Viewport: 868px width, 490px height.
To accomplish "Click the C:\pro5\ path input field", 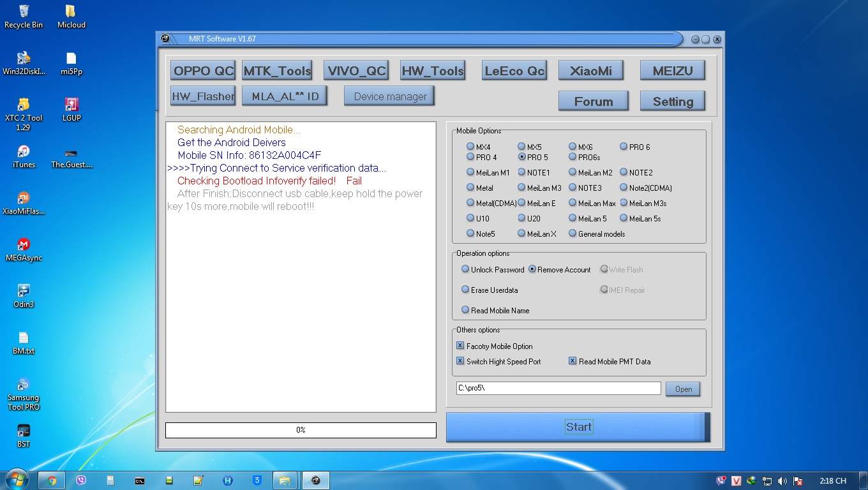I will [x=558, y=388].
